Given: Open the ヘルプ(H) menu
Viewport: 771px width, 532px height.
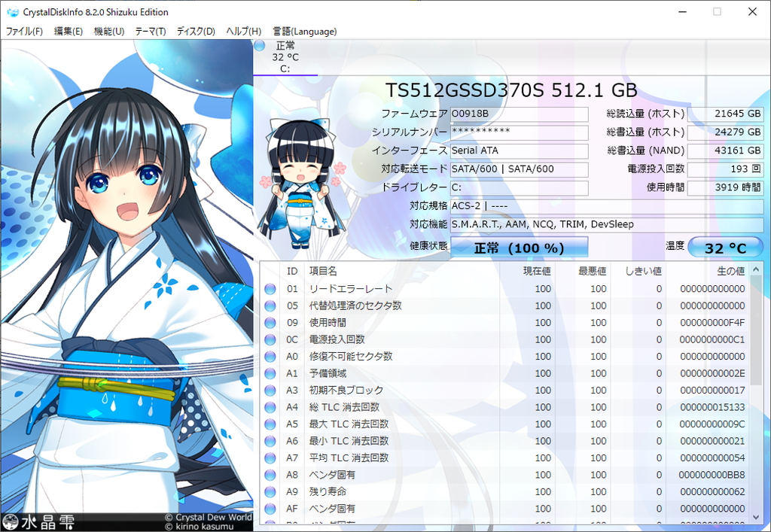Looking at the screenshot, I should [243, 32].
